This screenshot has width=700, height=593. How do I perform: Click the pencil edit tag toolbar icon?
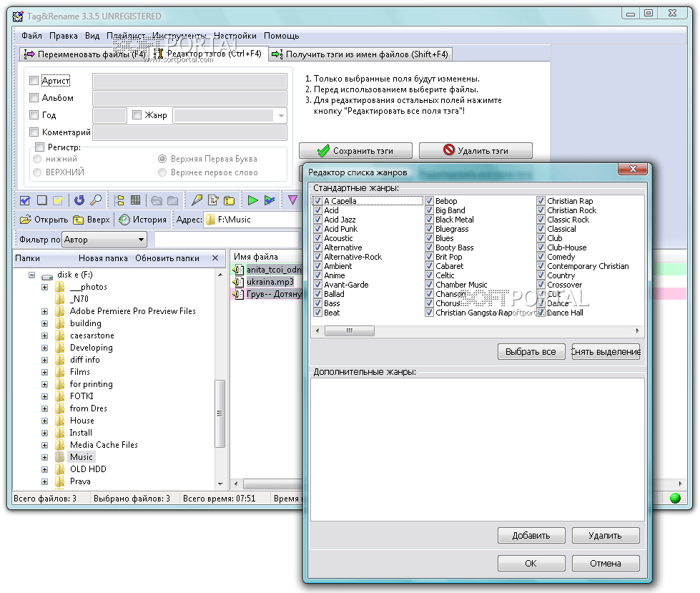[197, 200]
